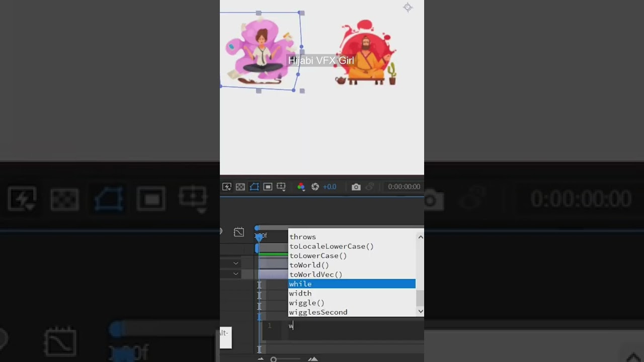The height and width of the screenshot is (362, 644).
Task: Choose the "wiggle()" expression suggestion
Action: [x=306, y=303]
